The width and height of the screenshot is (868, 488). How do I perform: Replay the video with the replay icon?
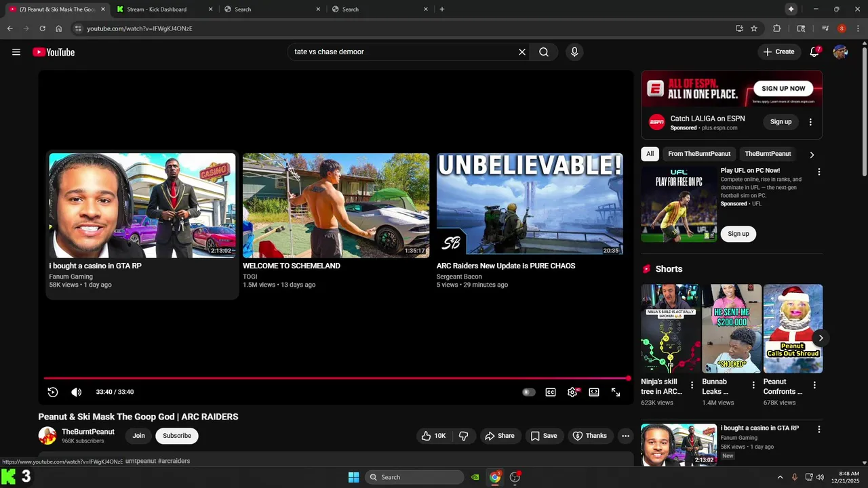point(53,392)
